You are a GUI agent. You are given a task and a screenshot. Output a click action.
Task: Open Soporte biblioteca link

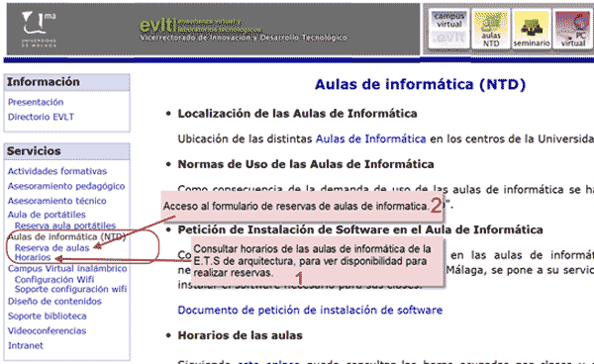47,317
